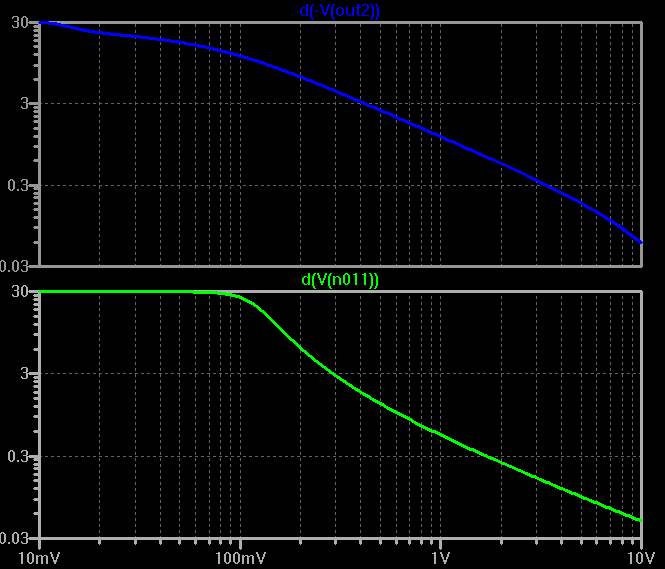
Task: Click the 0.3 label on lower plot y-axis
Action: 18,456
